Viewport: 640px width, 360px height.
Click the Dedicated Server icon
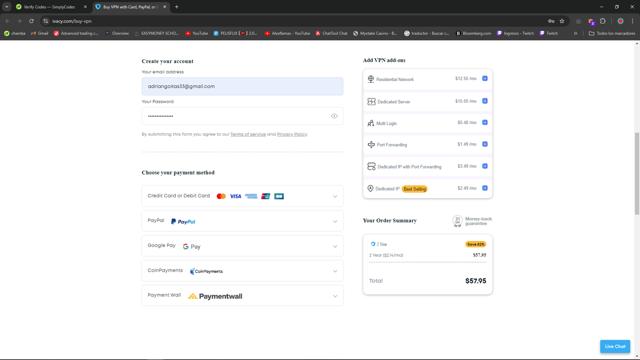click(x=371, y=101)
